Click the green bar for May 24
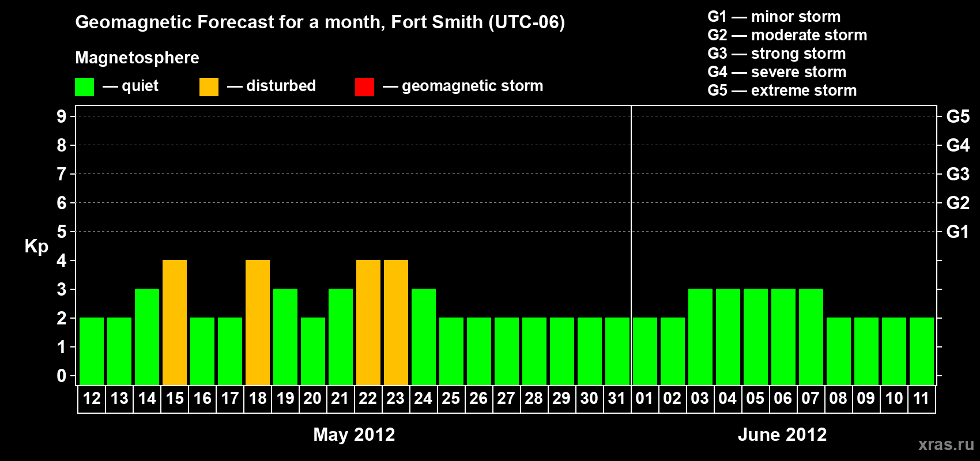Viewport: 980px width, 461px height. tap(424, 337)
